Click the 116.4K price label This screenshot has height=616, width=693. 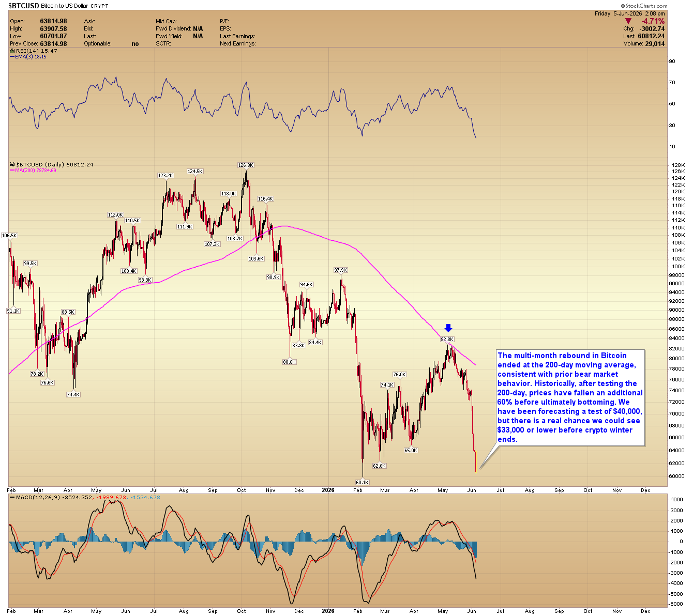point(265,199)
